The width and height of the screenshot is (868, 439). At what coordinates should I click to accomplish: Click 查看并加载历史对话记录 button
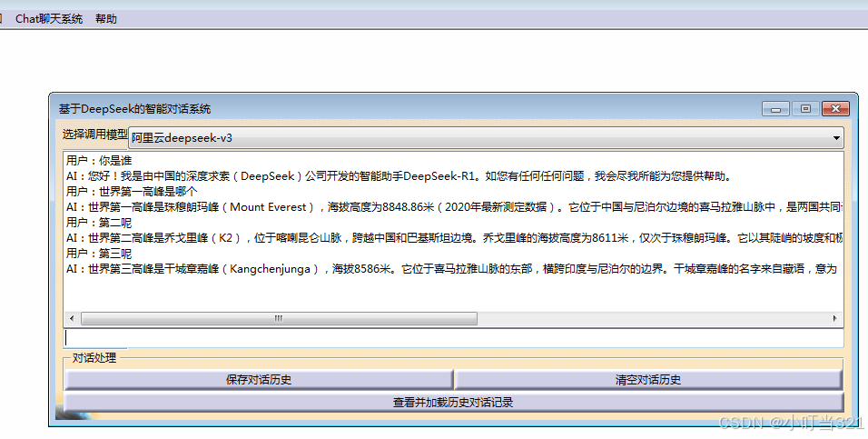pyautogui.click(x=453, y=403)
